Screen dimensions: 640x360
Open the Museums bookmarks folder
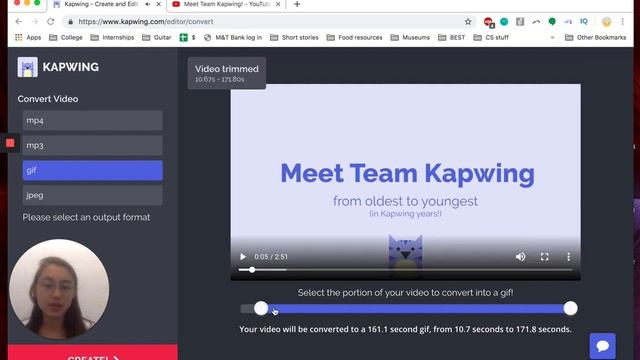point(410,38)
